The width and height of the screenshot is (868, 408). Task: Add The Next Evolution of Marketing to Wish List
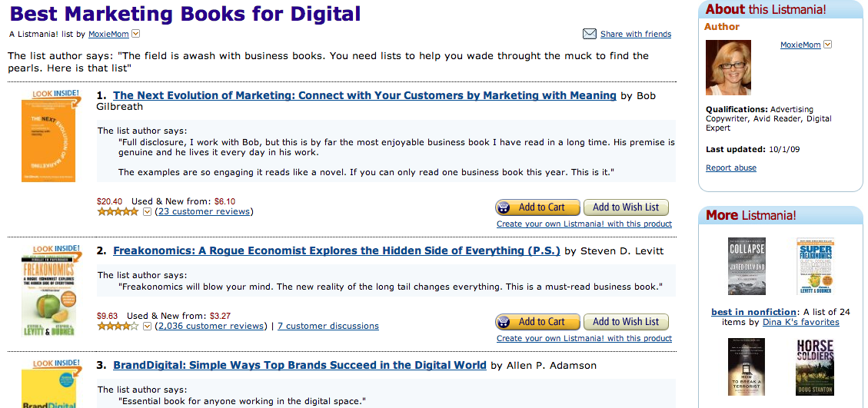click(x=626, y=207)
